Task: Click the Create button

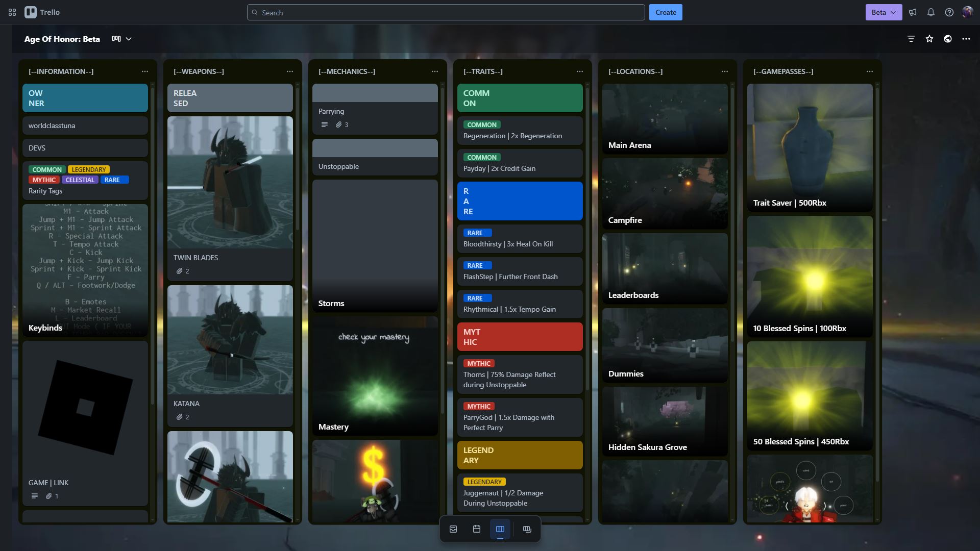Action: 666,12
